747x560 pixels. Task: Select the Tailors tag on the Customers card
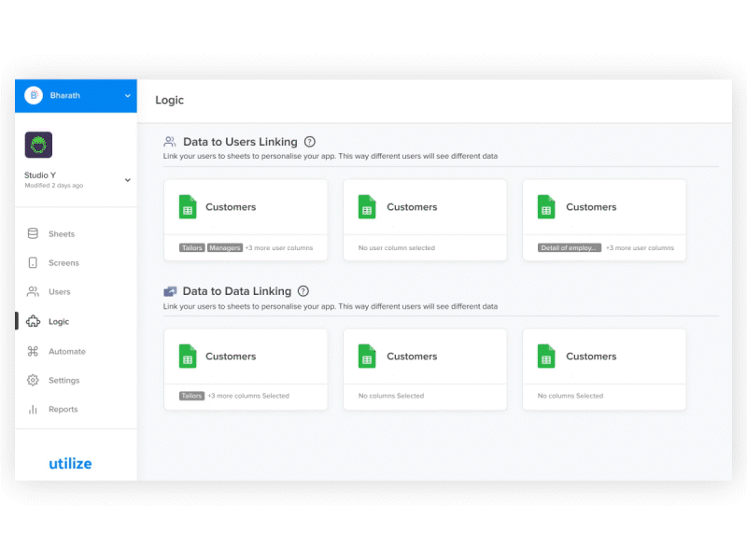(191, 247)
